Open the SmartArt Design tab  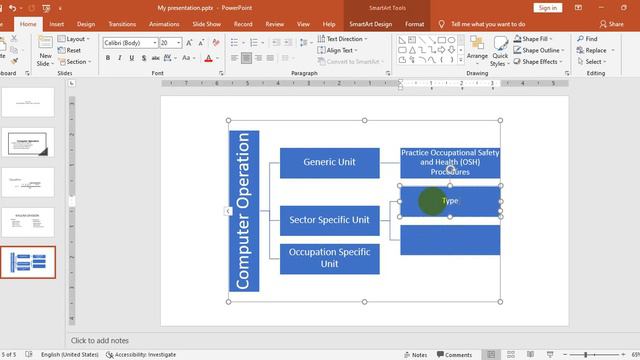pos(371,24)
